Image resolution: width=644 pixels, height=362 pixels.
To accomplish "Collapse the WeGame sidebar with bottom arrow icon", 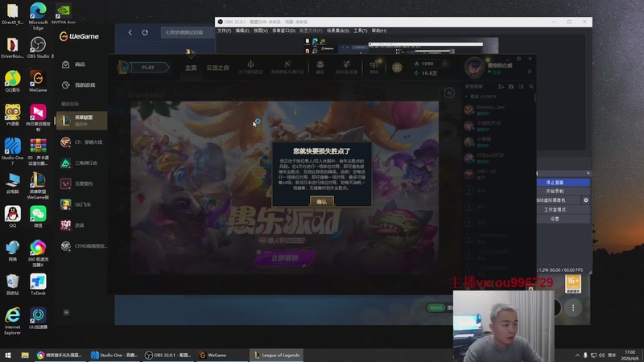I will 66,312.
